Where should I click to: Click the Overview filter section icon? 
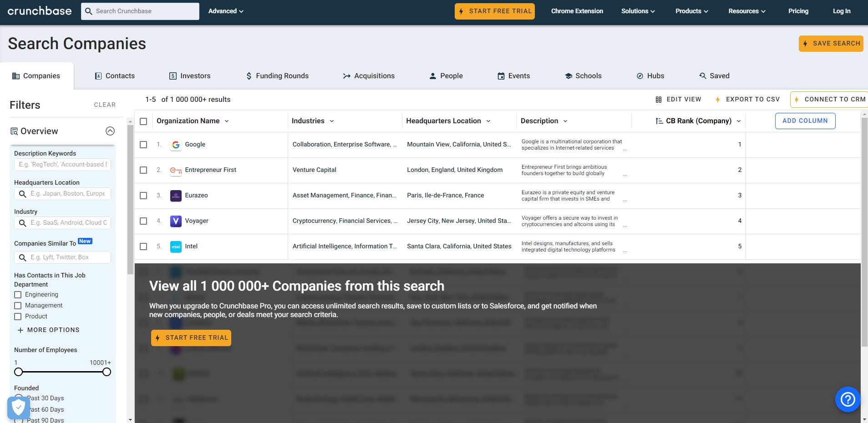tap(14, 131)
